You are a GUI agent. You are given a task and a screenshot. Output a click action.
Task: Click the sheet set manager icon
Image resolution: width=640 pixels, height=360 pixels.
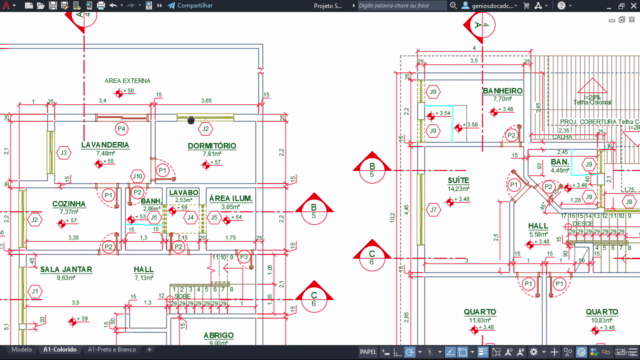click(x=149, y=5)
